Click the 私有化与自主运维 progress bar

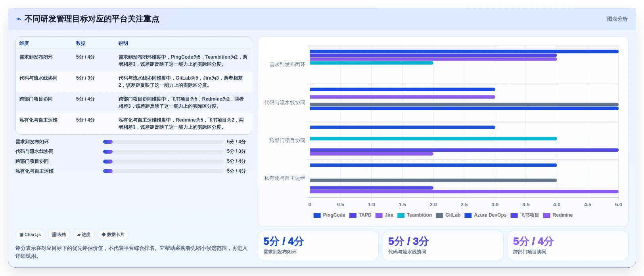(163, 171)
